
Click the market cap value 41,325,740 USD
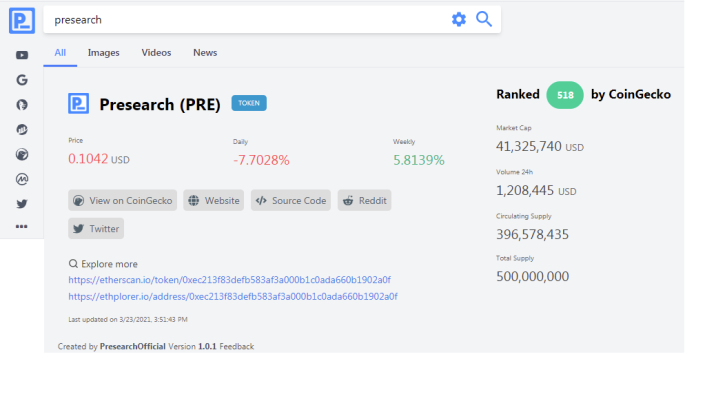pos(540,147)
